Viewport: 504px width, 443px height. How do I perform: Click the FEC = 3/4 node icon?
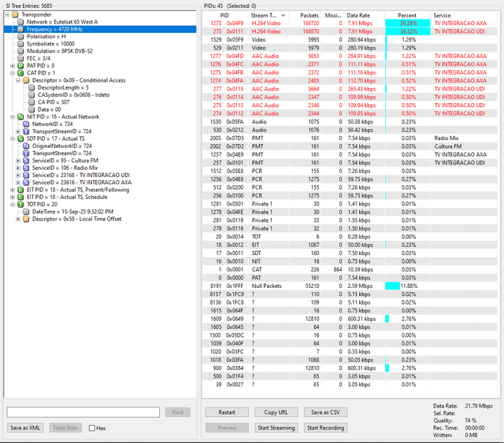(x=20, y=58)
